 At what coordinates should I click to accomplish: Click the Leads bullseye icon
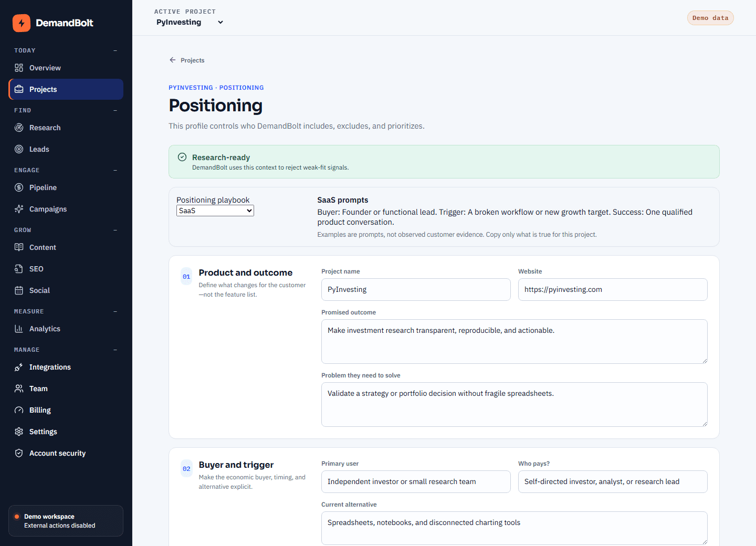tap(19, 149)
